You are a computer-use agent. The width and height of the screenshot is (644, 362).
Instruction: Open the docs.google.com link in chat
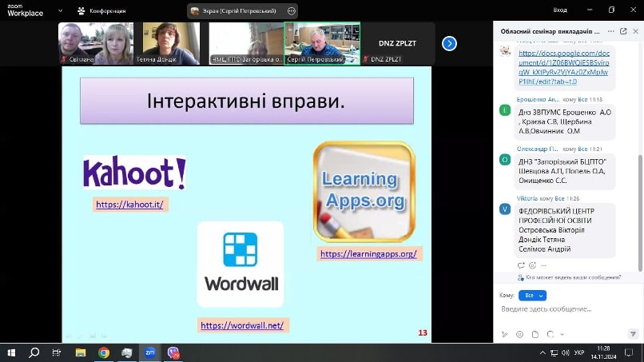(x=564, y=67)
